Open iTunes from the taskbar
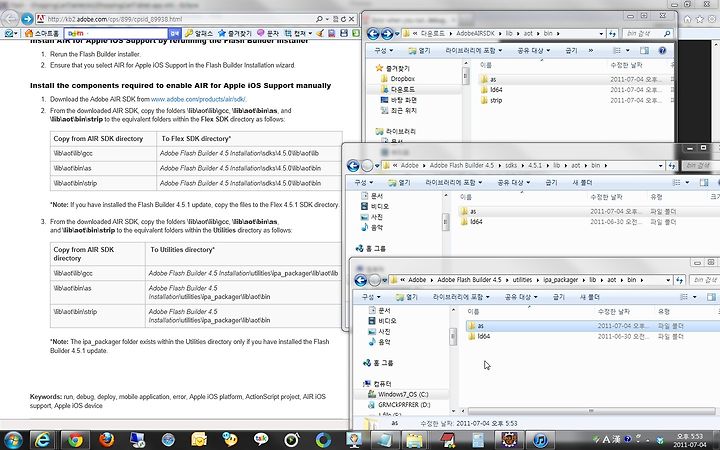This screenshot has width=720, height=450. pyautogui.click(x=540, y=440)
